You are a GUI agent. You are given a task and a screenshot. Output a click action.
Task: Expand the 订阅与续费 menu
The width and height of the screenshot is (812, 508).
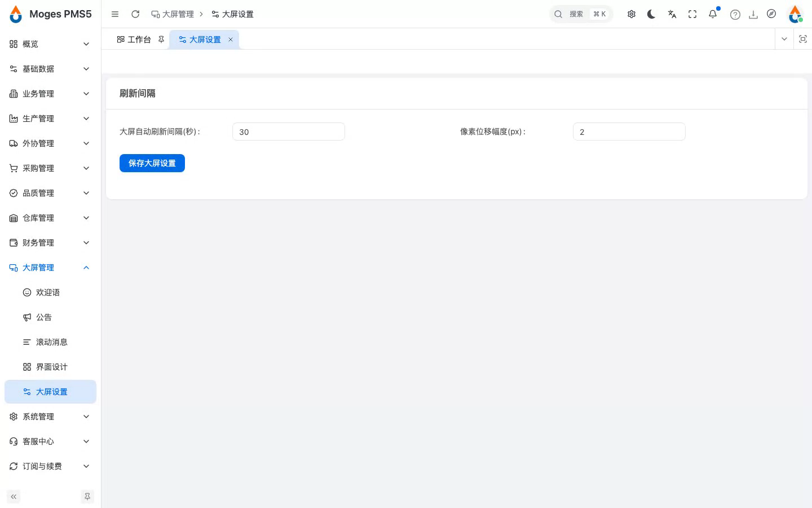point(51,466)
